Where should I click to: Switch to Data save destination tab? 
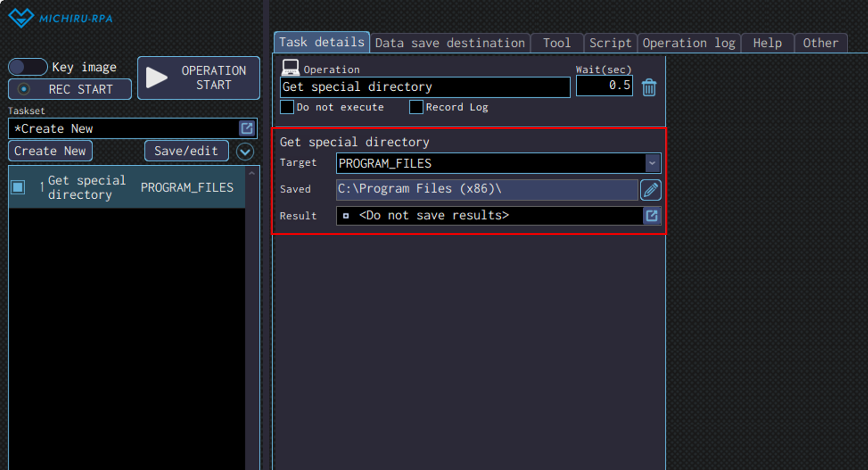pyautogui.click(x=450, y=43)
